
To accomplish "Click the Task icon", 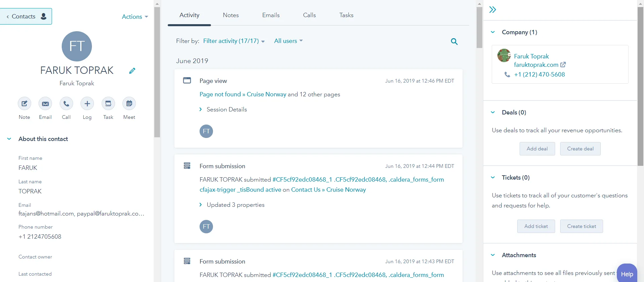I will coord(108,104).
